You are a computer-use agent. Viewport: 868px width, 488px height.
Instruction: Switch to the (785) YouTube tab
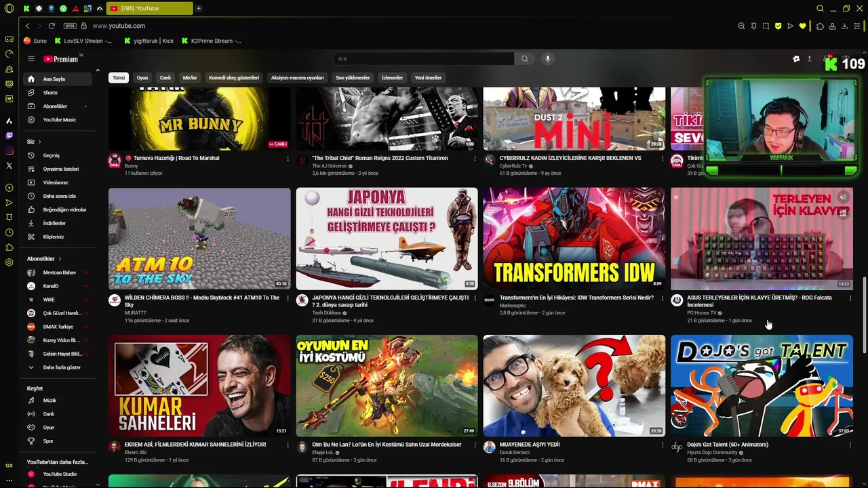pyautogui.click(x=149, y=8)
